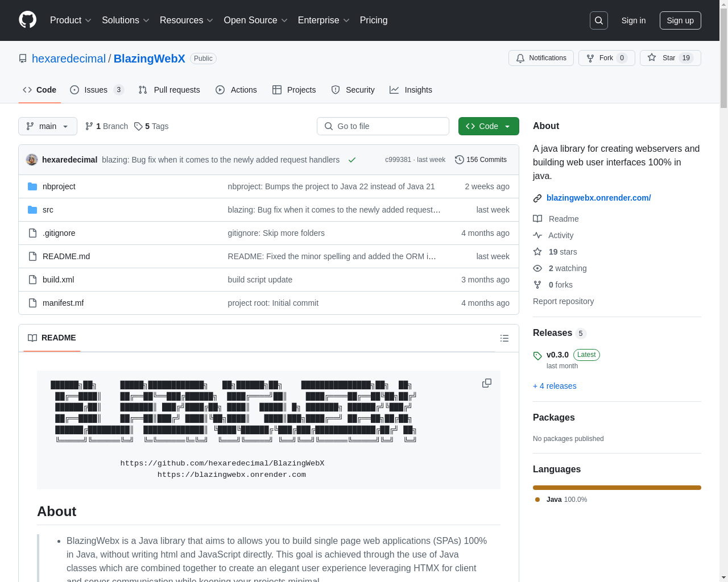Open commit message 'project root: Initial commit'
728x582 pixels.
pyautogui.click(x=273, y=303)
